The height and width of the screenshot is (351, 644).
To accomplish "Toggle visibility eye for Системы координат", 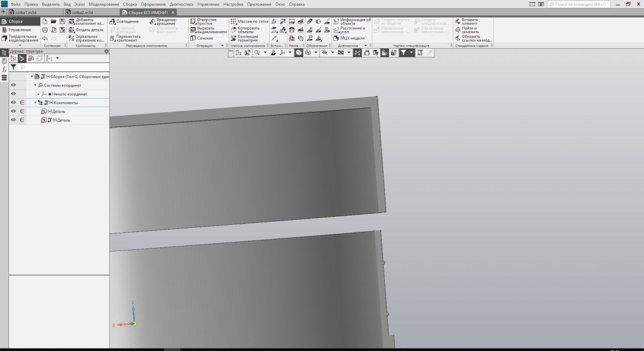I will point(14,85).
